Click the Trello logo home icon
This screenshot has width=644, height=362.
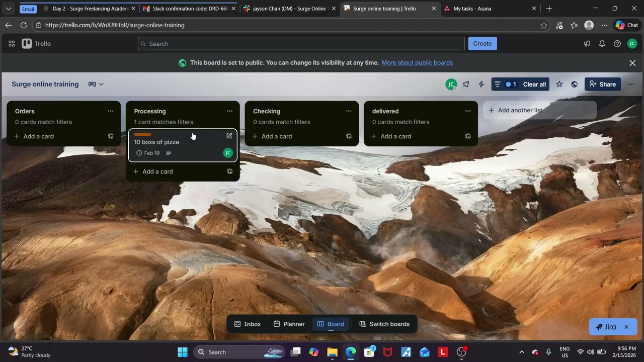36,44
